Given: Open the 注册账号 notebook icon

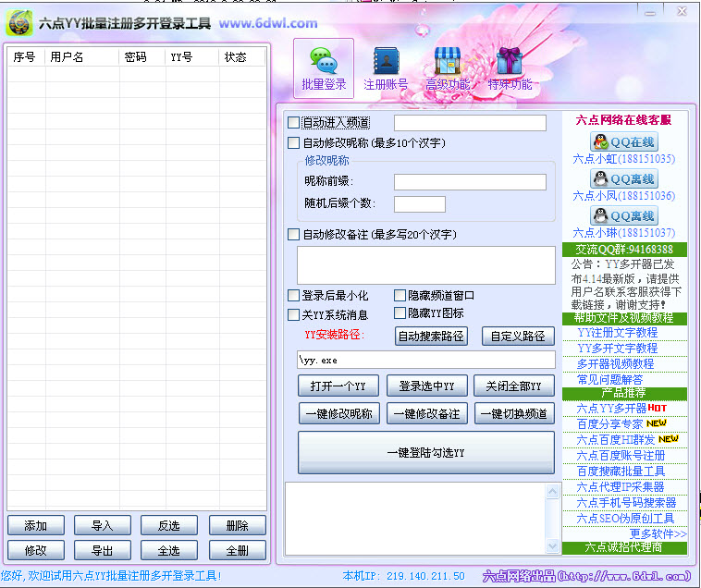Looking at the screenshot, I should pyautogui.click(x=385, y=61).
